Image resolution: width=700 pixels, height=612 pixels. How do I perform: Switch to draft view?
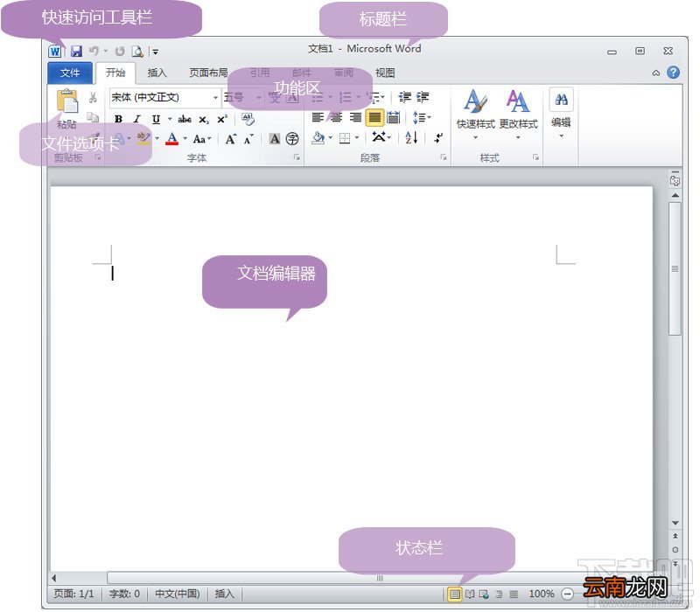(x=514, y=594)
